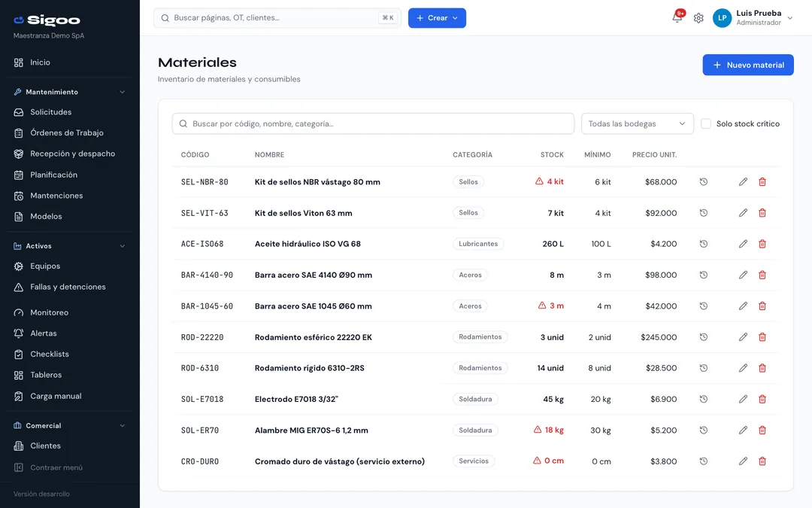The height and width of the screenshot is (508, 812).
Task: Click the CÓDIGO column header
Action: (195, 155)
